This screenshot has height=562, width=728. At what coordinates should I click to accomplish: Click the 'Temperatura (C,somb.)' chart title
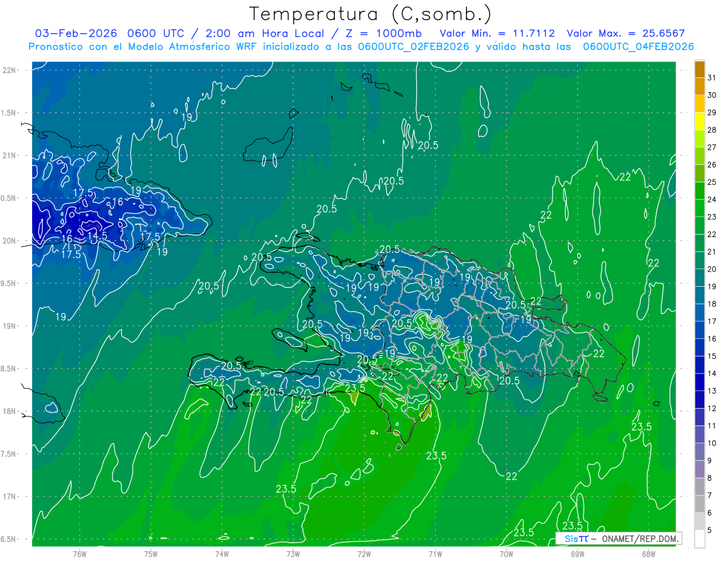point(371,14)
